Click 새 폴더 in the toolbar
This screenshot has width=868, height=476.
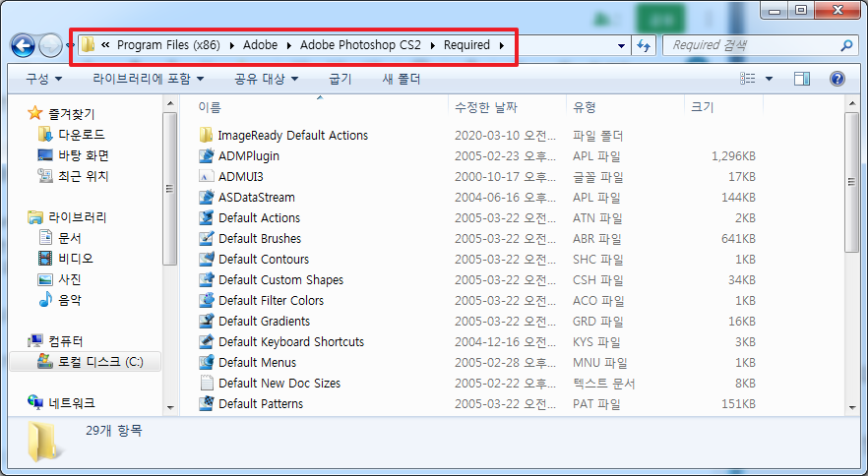[402, 79]
